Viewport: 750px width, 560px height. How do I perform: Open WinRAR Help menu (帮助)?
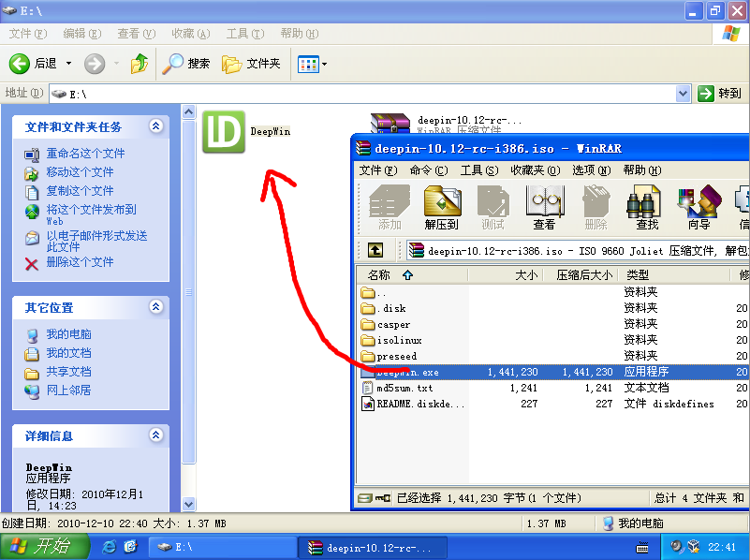click(x=642, y=170)
